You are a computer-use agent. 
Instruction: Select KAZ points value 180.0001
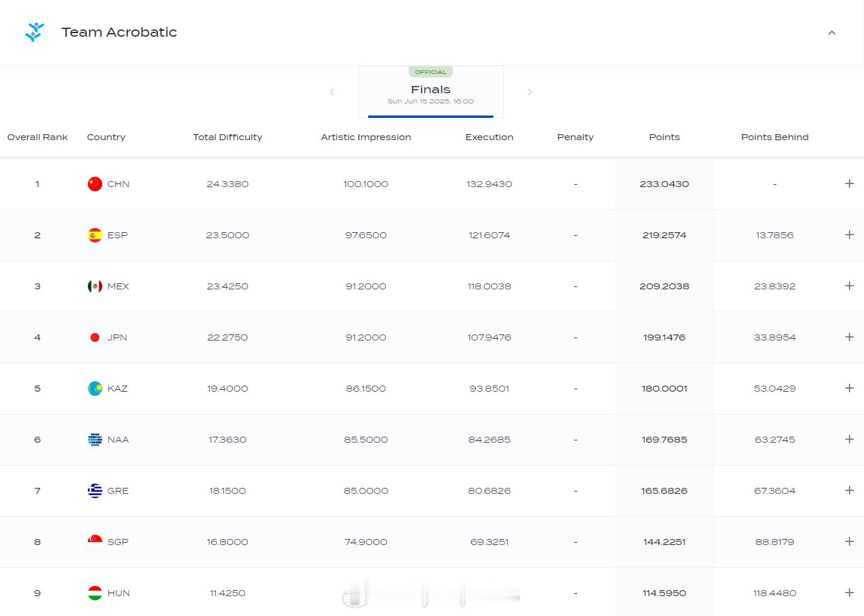(x=664, y=389)
